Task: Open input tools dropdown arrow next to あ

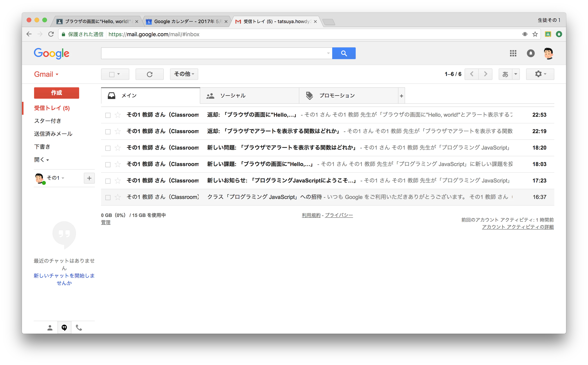Action: pos(516,74)
